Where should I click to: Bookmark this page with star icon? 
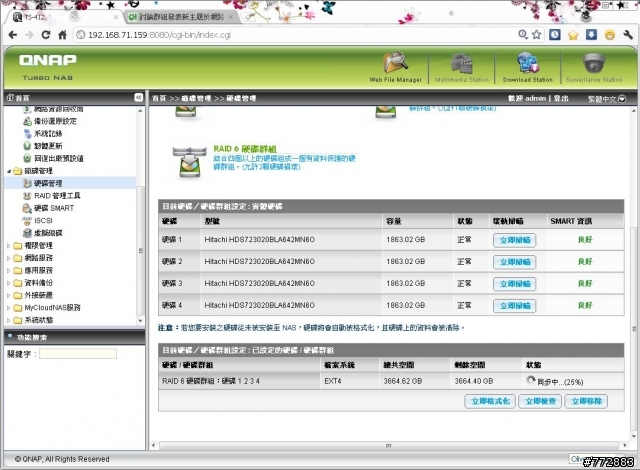537,35
